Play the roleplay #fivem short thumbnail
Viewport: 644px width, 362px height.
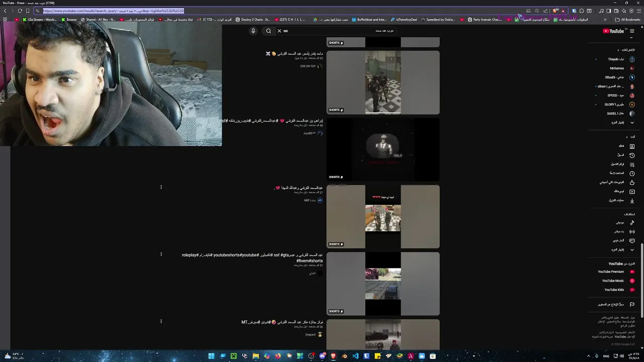383,284
